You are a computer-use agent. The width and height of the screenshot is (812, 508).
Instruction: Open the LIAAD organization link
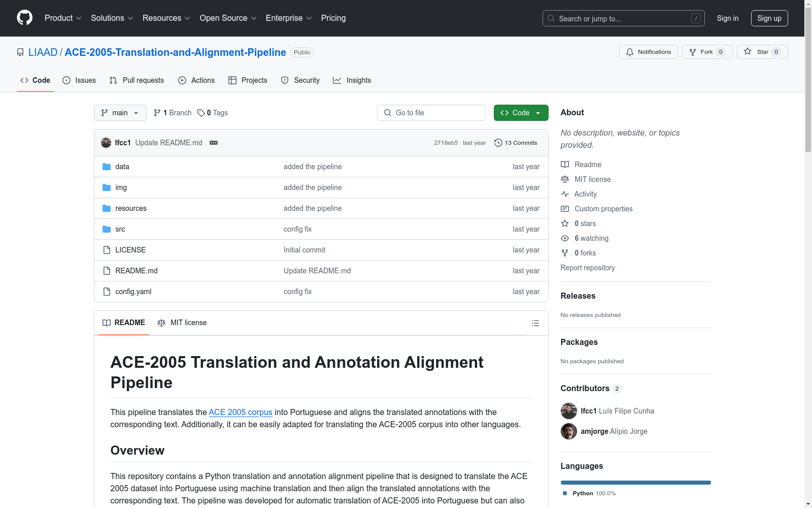[x=43, y=52]
